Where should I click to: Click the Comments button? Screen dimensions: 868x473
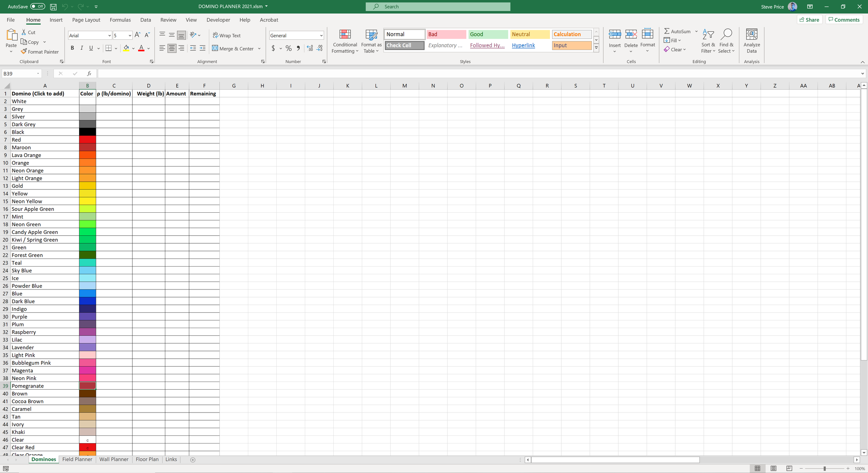click(844, 20)
